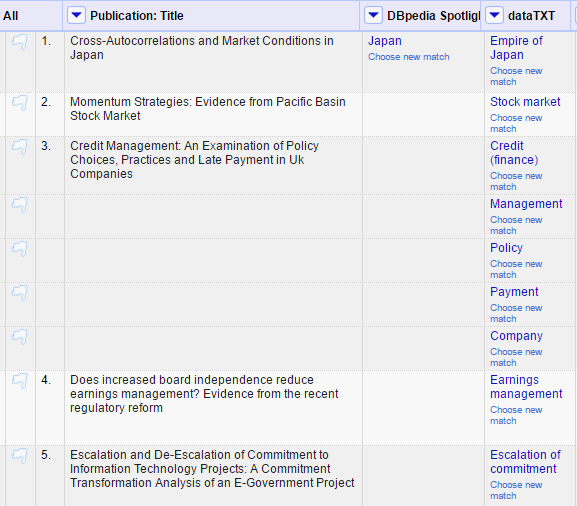The width and height of the screenshot is (577, 506).
Task: Open the Publication: Title column dropdown
Action: tap(76, 15)
